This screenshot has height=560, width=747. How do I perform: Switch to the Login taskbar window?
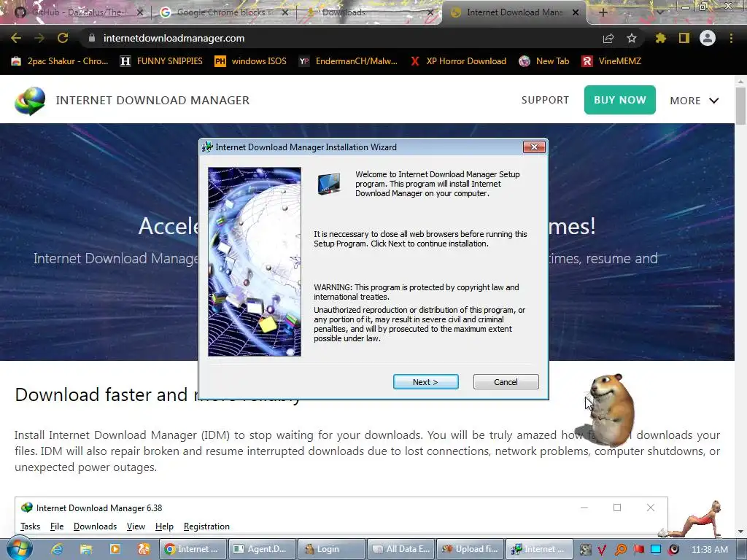coord(330,549)
